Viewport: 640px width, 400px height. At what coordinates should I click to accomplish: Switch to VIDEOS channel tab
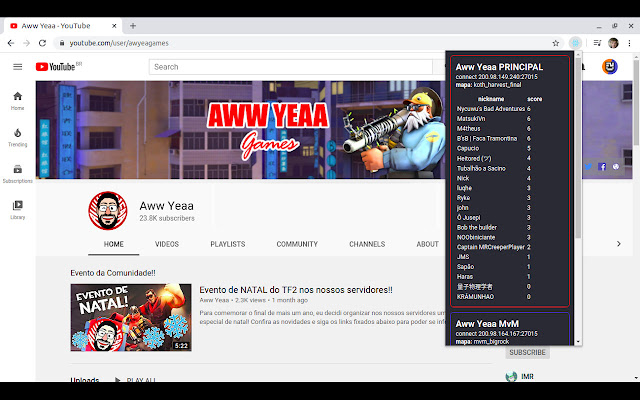click(x=167, y=244)
